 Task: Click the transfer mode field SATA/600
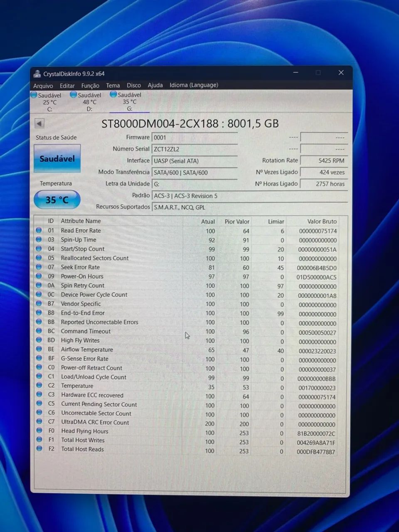click(x=195, y=172)
